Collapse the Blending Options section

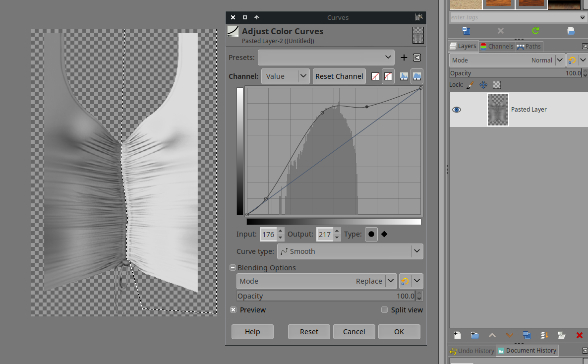click(233, 268)
